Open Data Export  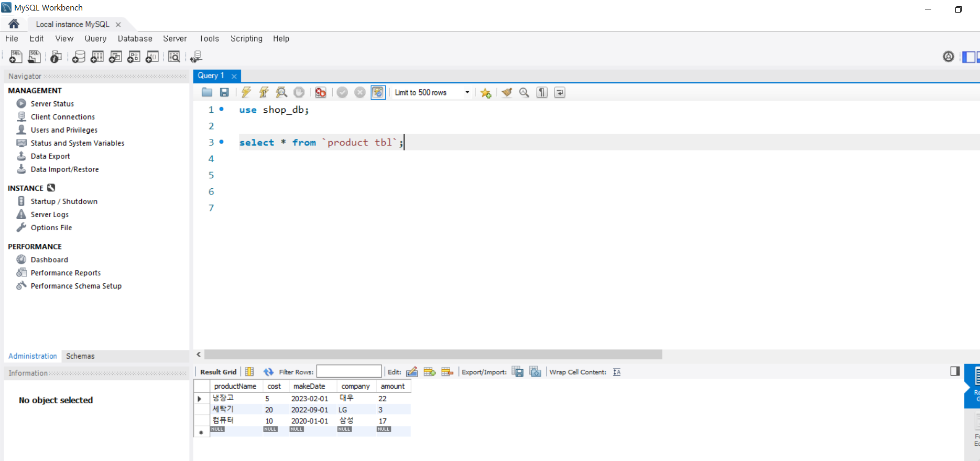pyautogui.click(x=50, y=156)
